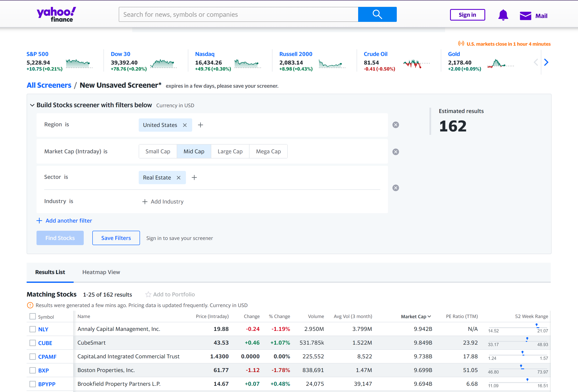Open the All Screeners link
The height and width of the screenshot is (392, 578).
click(49, 85)
